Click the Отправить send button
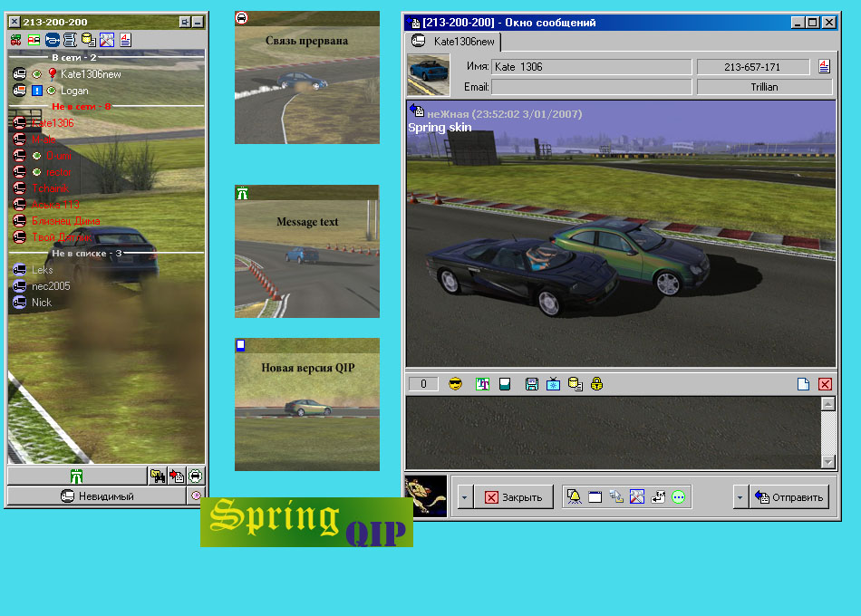Image resolution: width=861 pixels, height=616 pixels. (789, 497)
